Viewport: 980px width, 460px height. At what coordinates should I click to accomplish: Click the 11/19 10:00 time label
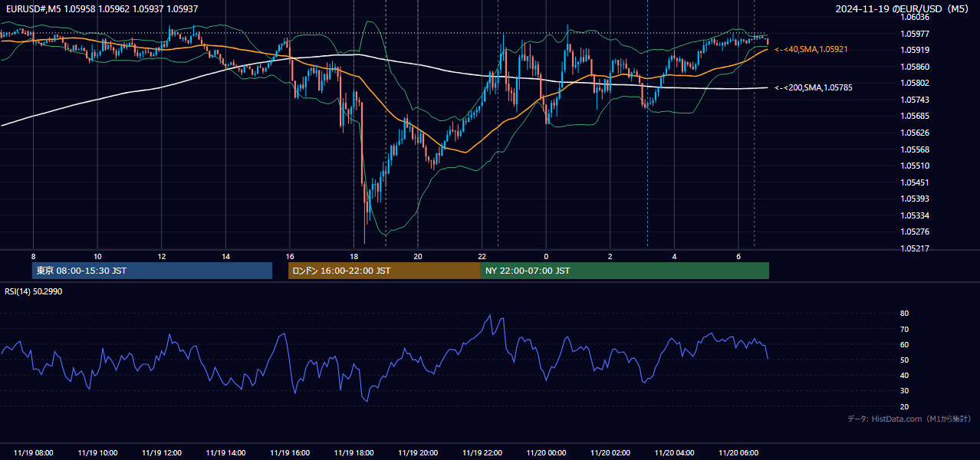(97, 453)
